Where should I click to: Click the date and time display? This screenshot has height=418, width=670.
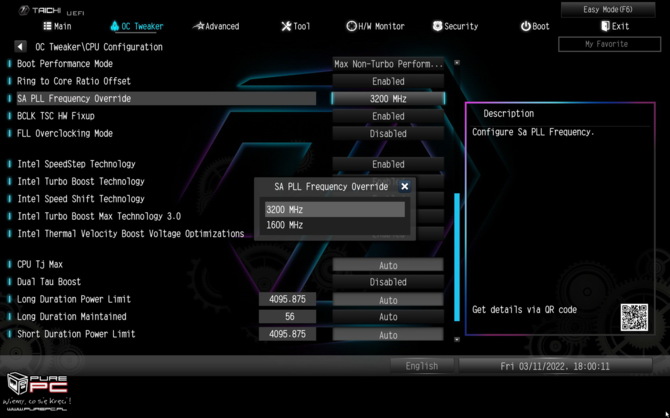tap(555, 366)
